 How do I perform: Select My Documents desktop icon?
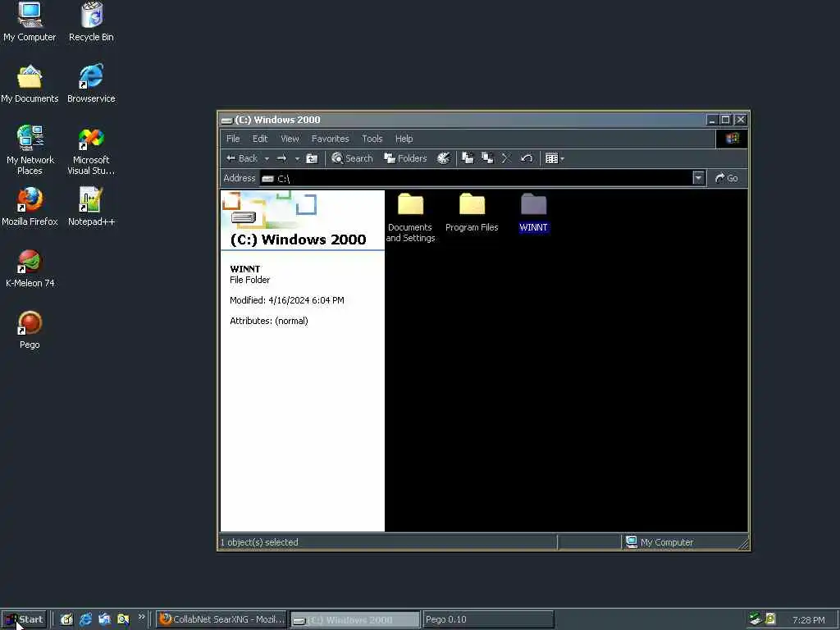coord(30,84)
